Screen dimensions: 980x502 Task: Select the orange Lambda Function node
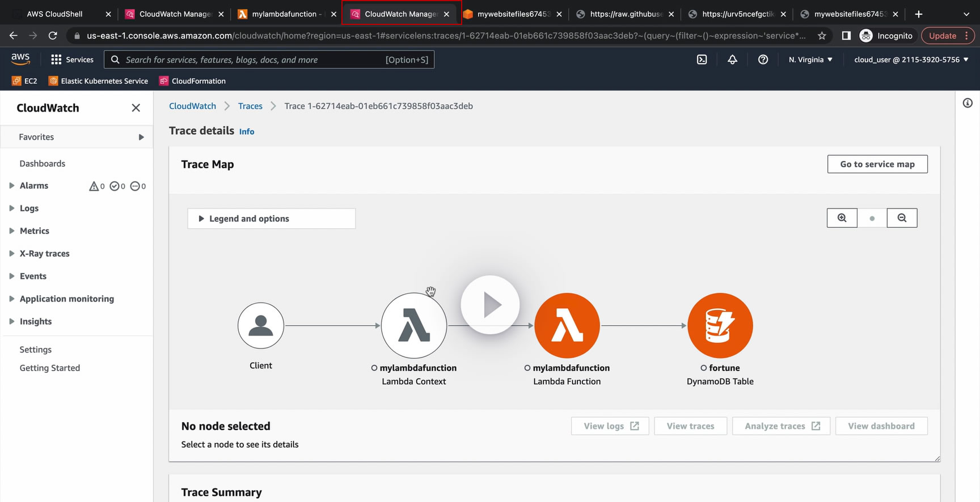[x=567, y=326]
